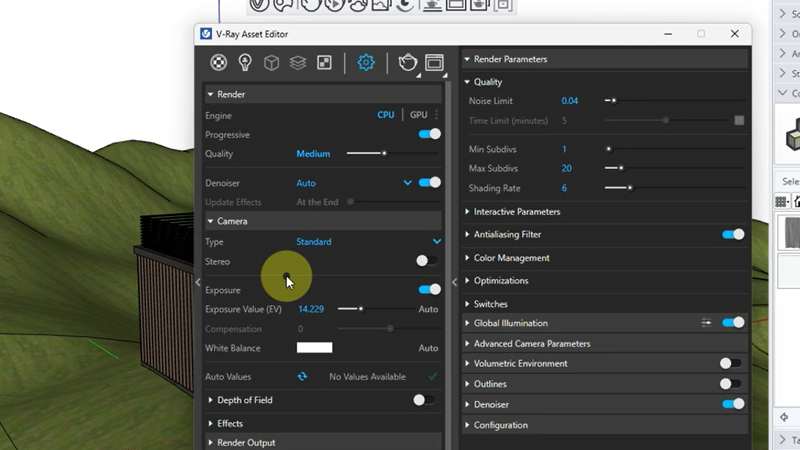Start render with the teapot icon
800x450 pixels.
407,63
